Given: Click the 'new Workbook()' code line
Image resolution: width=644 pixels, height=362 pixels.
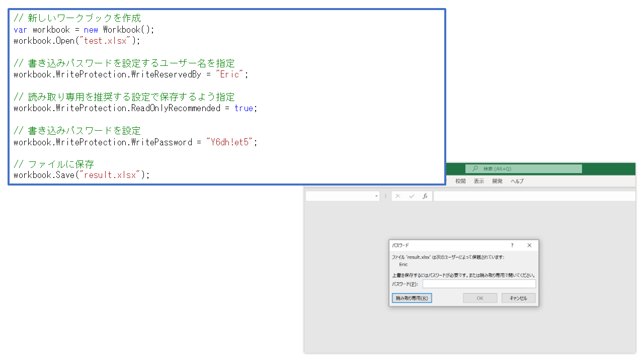Looking at the screenshot, I should click(84, 29).
